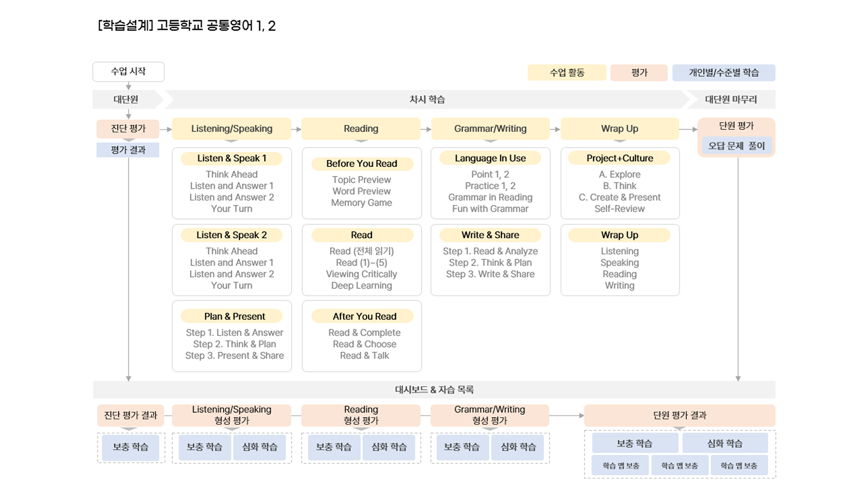Screen dimensions: 868x488
Task: Click the 수업 시작 box
Action: [x=128, y=71]
